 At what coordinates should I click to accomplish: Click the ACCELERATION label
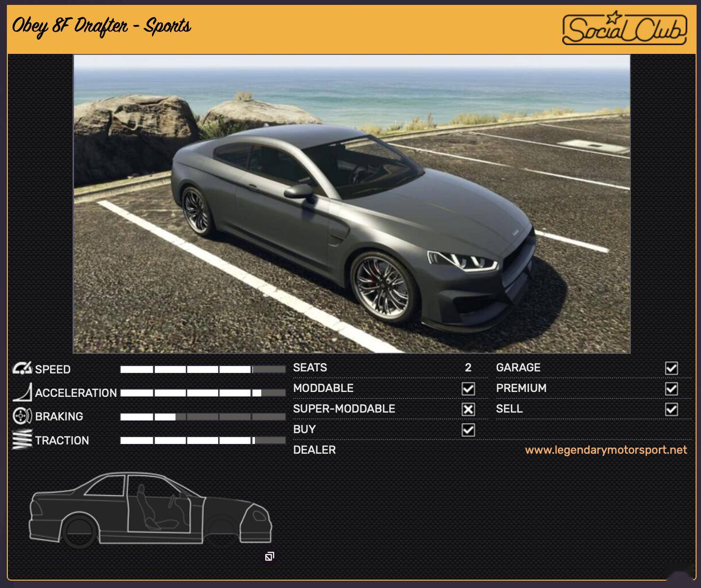pos(76,393)
